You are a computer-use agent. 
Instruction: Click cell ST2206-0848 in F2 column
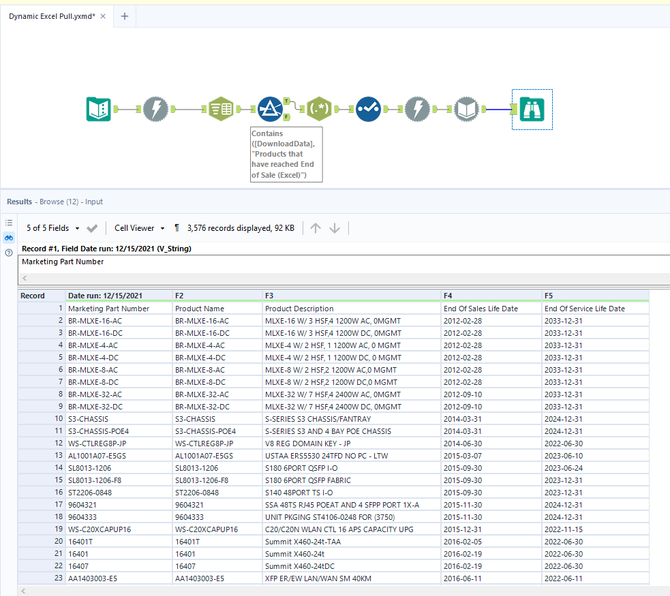pos(217,493)
